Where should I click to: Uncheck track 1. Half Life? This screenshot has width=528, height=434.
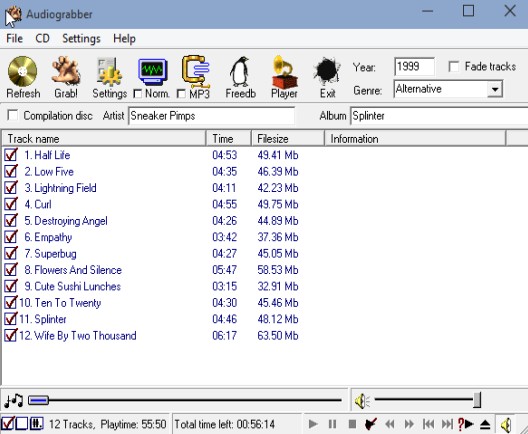click(11, 155)
